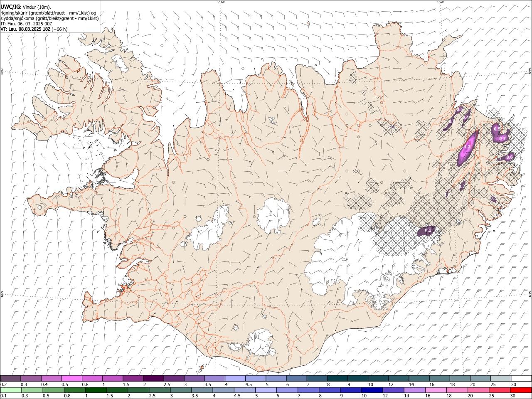Click the '15W' longitude label

pos(440,2)
